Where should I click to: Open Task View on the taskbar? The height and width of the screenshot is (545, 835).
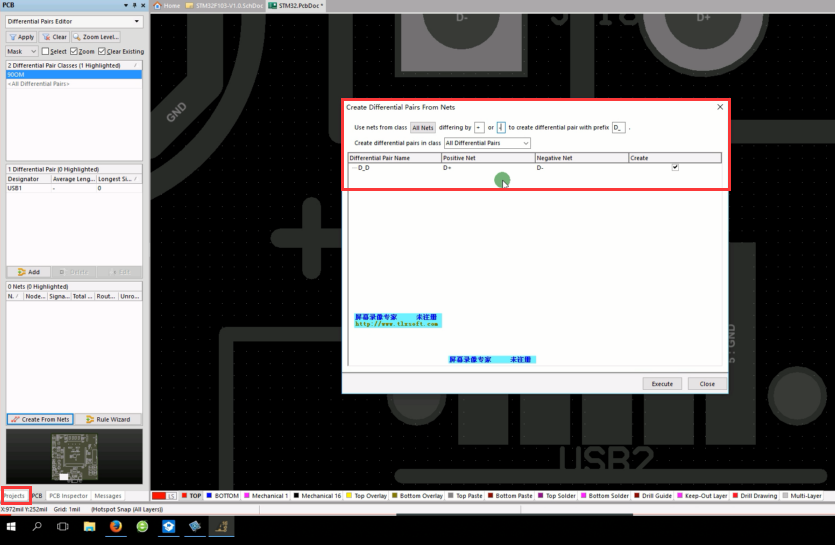(63, 526)
